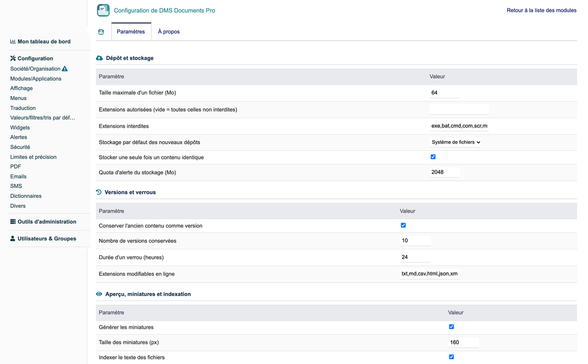Click the warning triangle beside Société/Organisation
588x364 pixels.
pos(65,69)
